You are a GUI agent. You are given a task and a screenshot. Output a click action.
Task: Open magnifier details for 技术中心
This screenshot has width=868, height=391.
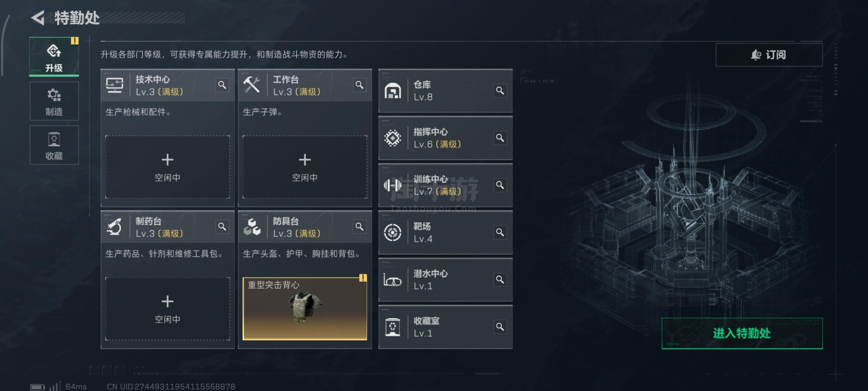(x=222, y=85)
